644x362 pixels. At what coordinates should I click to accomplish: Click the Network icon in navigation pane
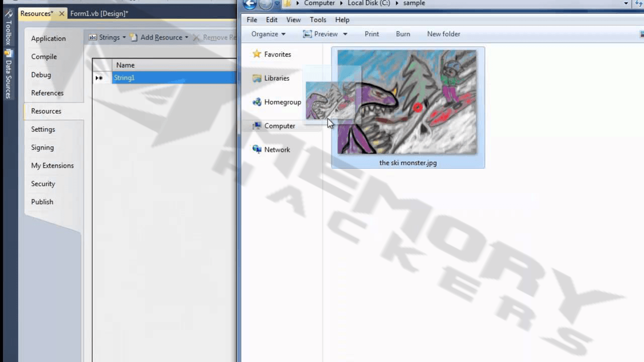(257, 149)
